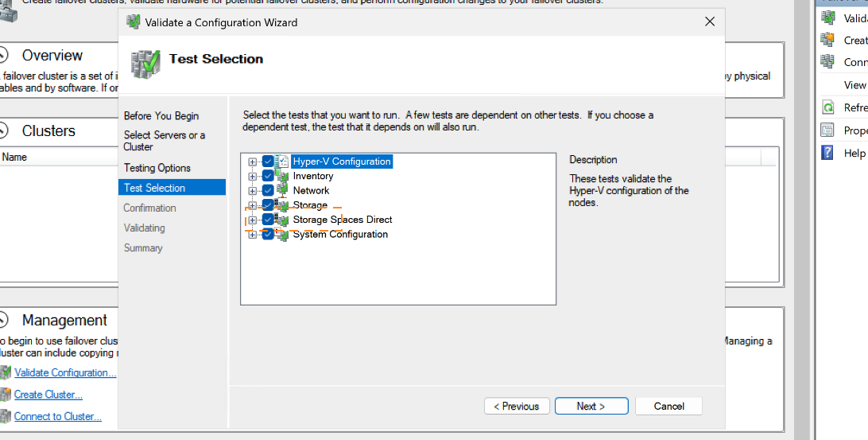Expand the Hyper-V Configuration tree node
This screenshot has width=868, height=440.
pyautogui.click(x=253, y=162)
